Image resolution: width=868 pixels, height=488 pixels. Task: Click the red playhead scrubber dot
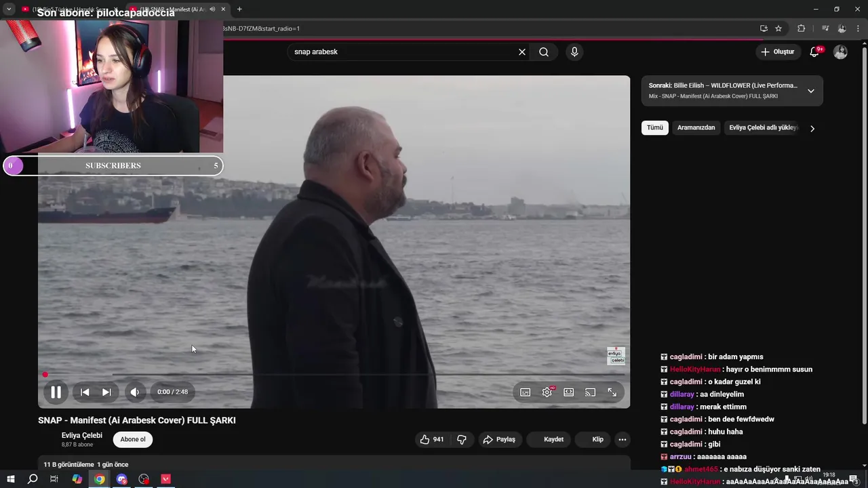(x=45, y=374)
